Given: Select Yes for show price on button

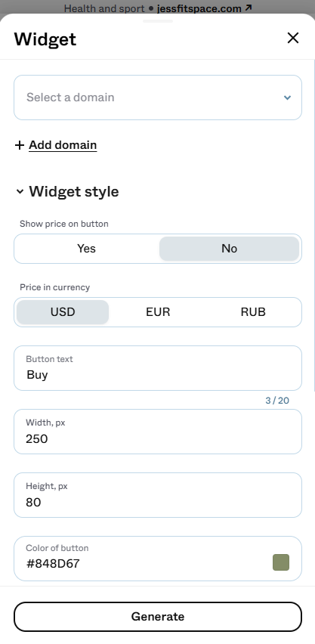Looking at the screenshot, I should click(86, 249).
